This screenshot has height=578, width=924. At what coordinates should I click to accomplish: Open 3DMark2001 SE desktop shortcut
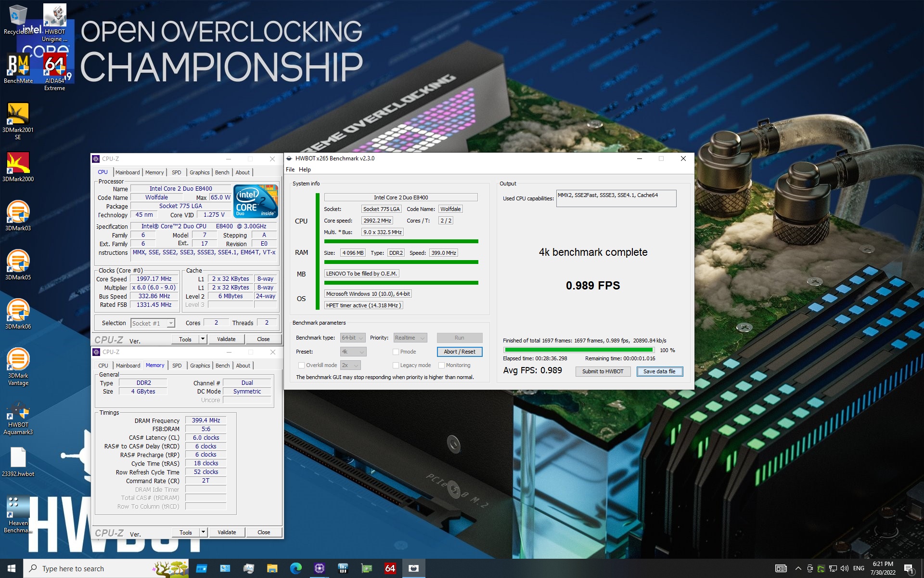coord(18,121)
